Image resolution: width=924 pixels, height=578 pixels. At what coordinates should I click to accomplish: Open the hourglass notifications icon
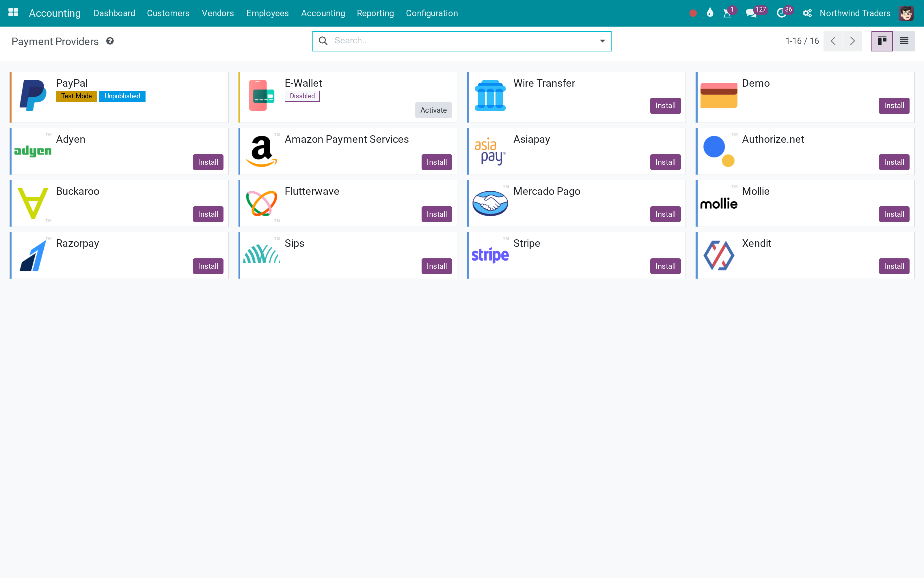coord(727,13)
